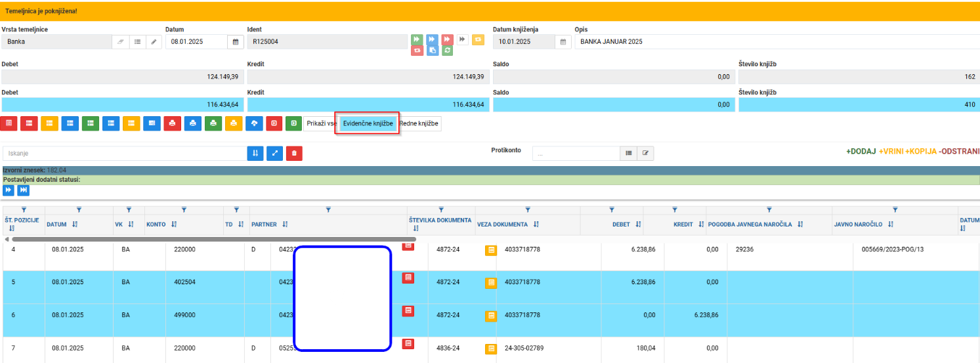This screenshot has width=980, height=363.
Task: Click the red document icon starting the action toolbar
Action: coord(9,123)
